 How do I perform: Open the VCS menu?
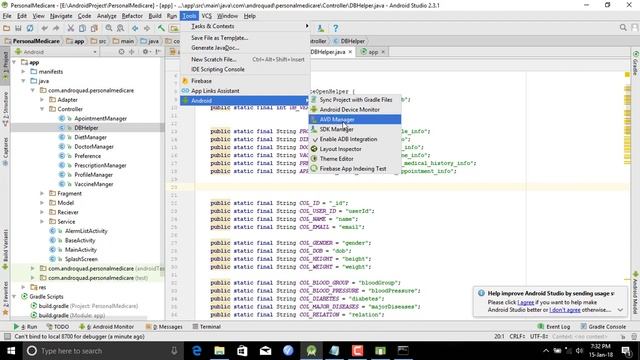pyautogui.click(x=207, y=16)
